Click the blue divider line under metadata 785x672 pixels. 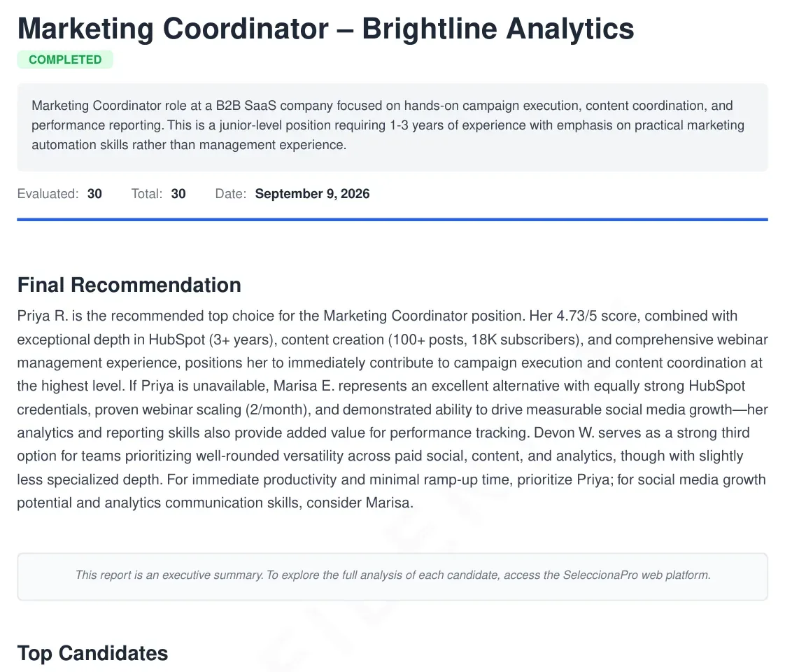coord(392,219)
